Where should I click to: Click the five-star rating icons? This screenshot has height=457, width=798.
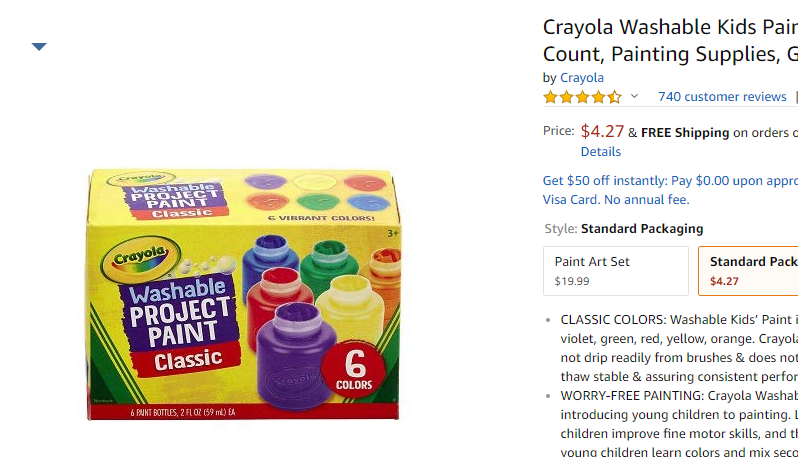[582, 97]
